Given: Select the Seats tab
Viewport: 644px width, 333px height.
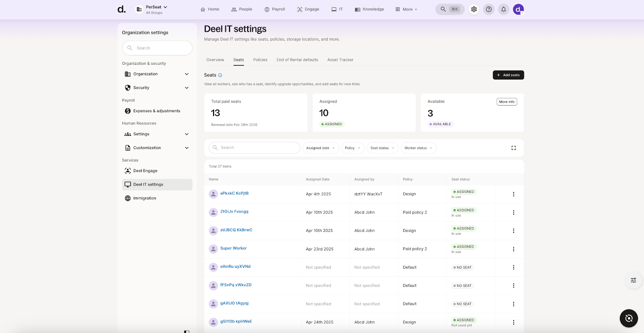Looking at the screenshot, I should (239, 60).
